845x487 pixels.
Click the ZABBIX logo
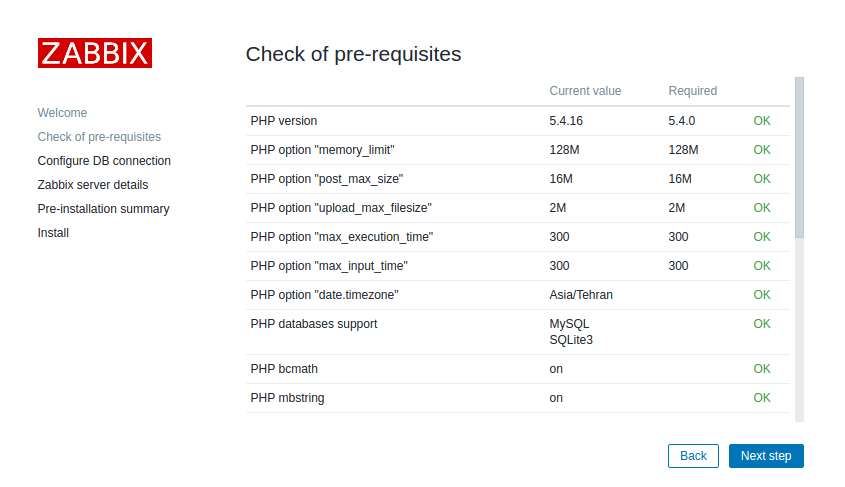pos(95,53)
